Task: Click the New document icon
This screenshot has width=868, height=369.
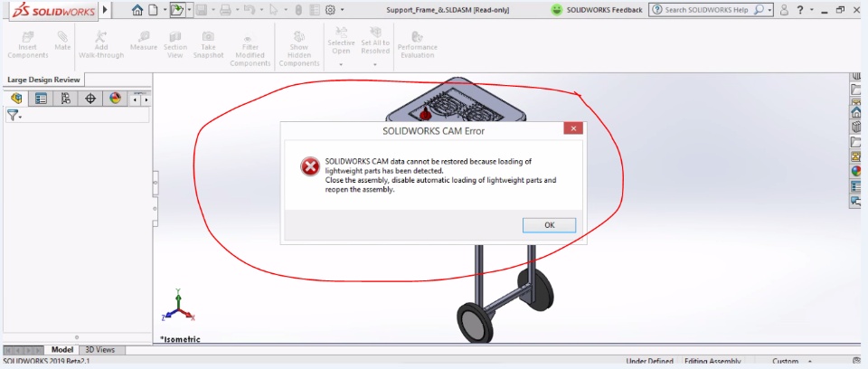Action: tap(152, 9)
